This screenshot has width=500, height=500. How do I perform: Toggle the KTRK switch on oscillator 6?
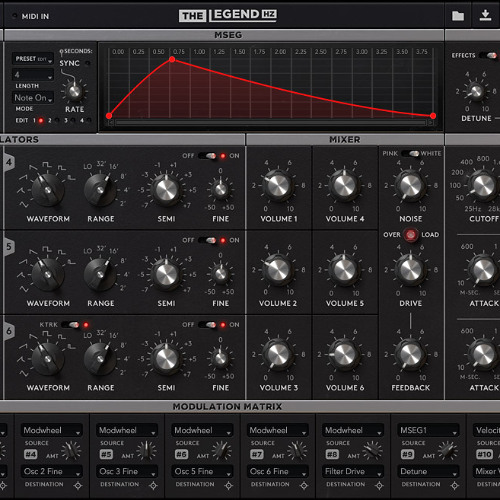[70, 324]
